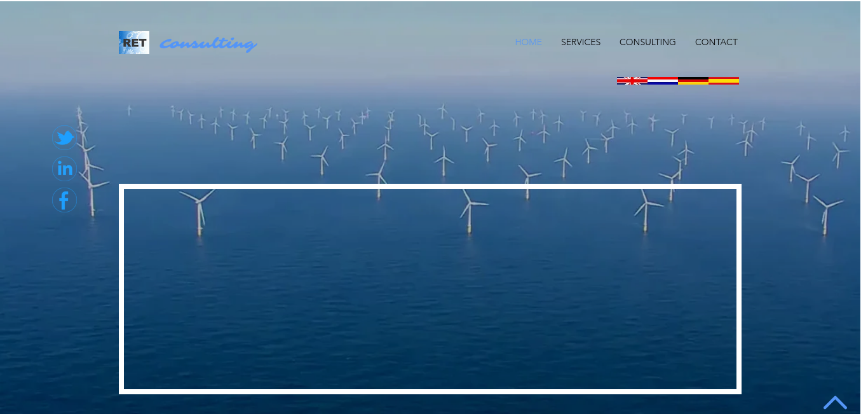Image resolution: width=868 pixels, height=414 pixels.
Task: Go to the HOME menu item
Action: (528, 42)
